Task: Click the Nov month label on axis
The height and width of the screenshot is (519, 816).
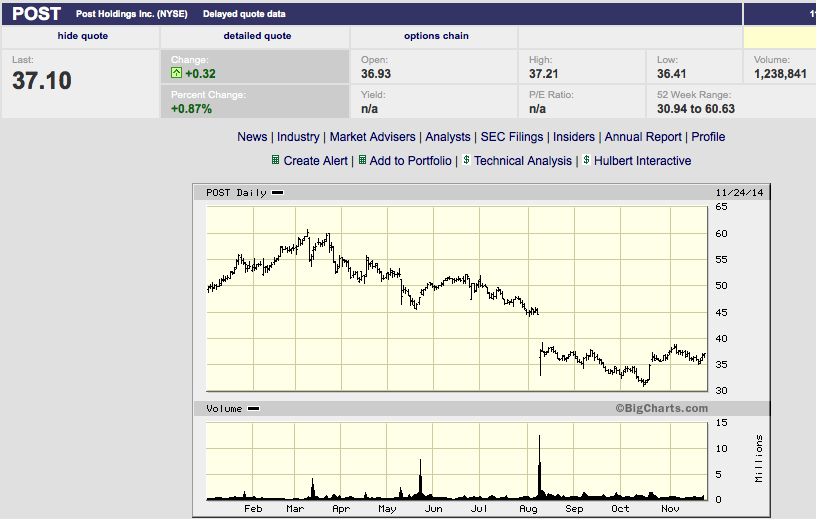Action: [x=670, y=509]
